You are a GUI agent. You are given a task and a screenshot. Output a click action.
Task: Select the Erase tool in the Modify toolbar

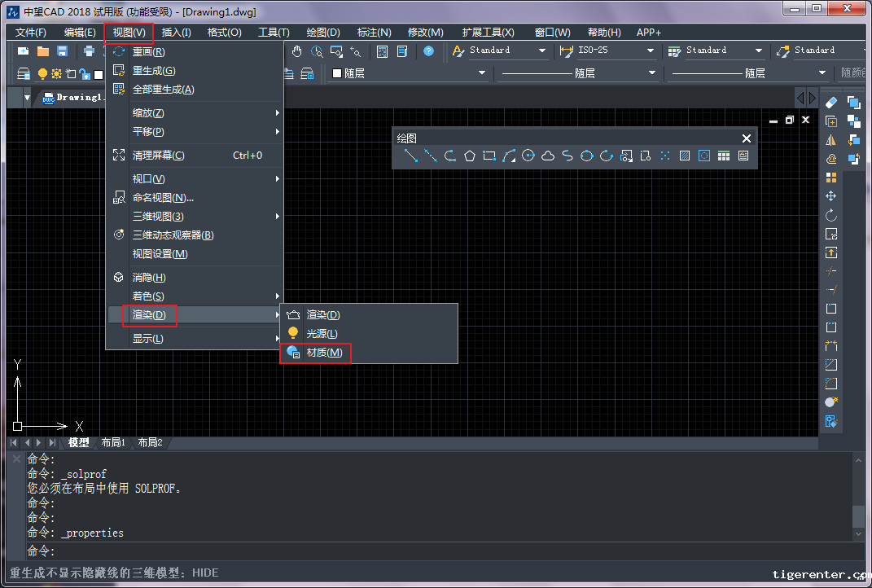click(x=831, y=103)
